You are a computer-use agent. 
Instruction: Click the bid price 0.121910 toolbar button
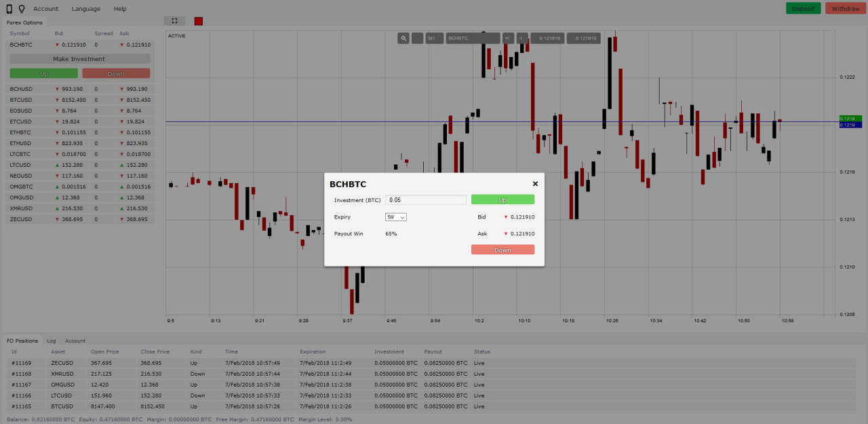[547, 38]
